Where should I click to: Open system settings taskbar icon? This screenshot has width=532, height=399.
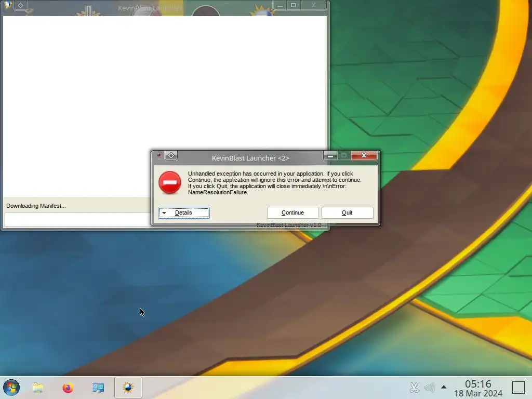(98, 388)
